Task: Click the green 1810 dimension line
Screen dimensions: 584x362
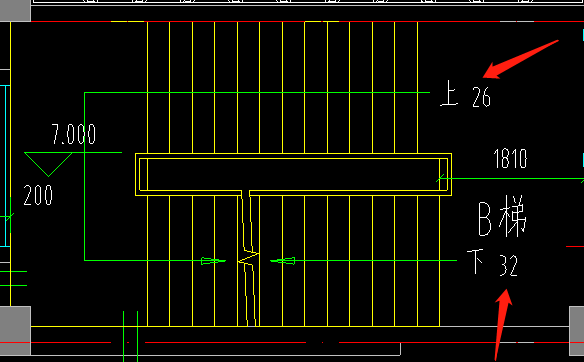Action: point(510,178)
